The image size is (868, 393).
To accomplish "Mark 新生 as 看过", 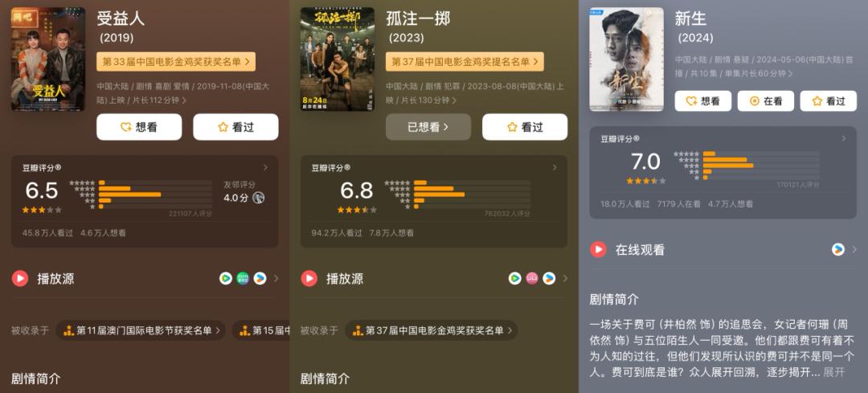I will point(829,100).
